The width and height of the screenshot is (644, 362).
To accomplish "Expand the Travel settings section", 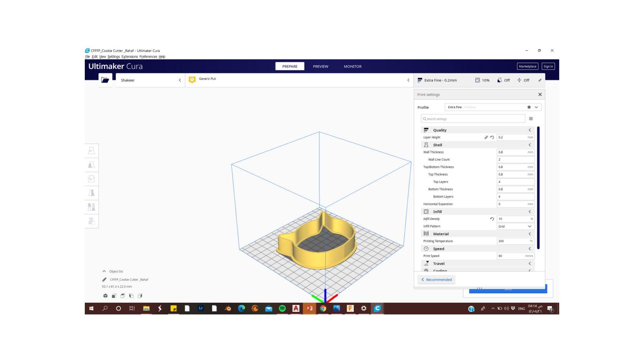I will click(530, 264).
